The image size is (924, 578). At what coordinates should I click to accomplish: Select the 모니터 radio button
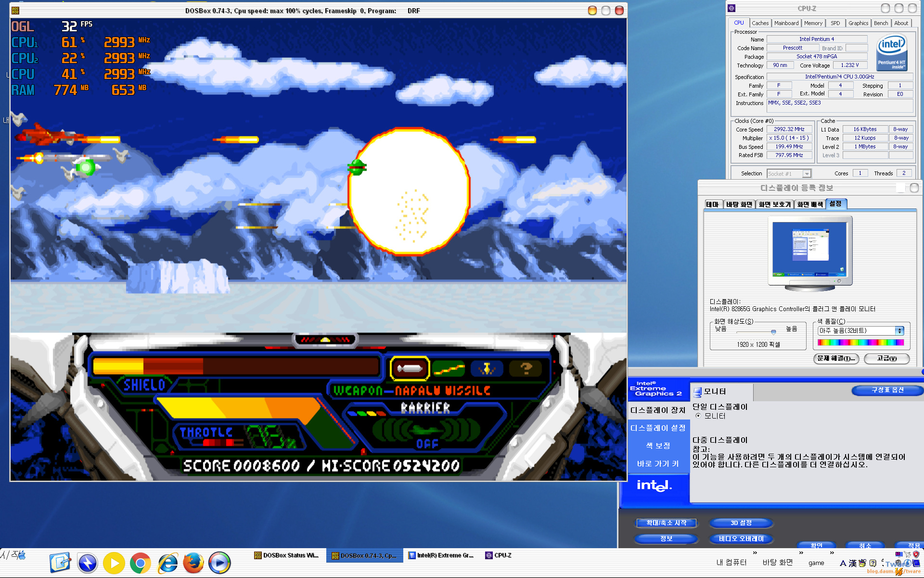pyautogui.click(x=698, y=416)
